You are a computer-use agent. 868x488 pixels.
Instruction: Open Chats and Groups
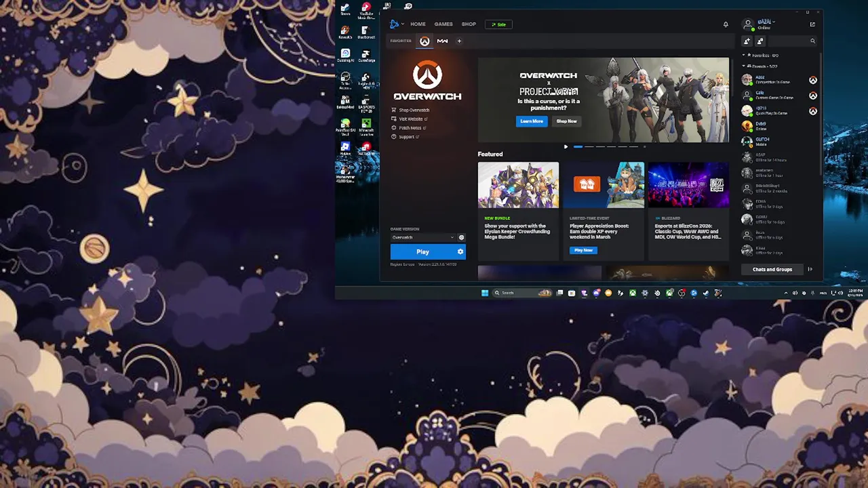(x=772, y=269)
